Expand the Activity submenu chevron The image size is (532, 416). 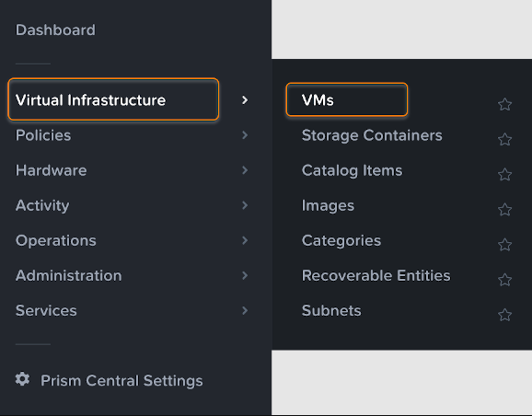pos(245,205)
